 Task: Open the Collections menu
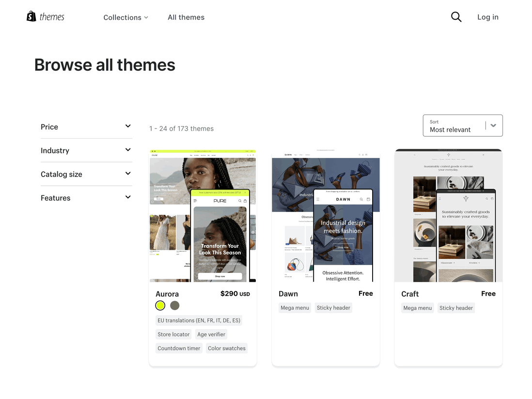pos(122,17)
